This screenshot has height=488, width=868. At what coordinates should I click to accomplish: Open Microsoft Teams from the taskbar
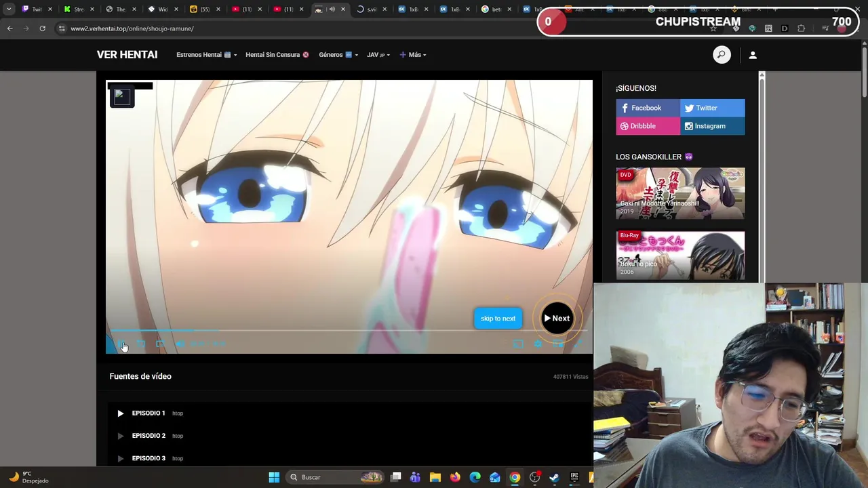pyautogui.click(x=416, y=477)
